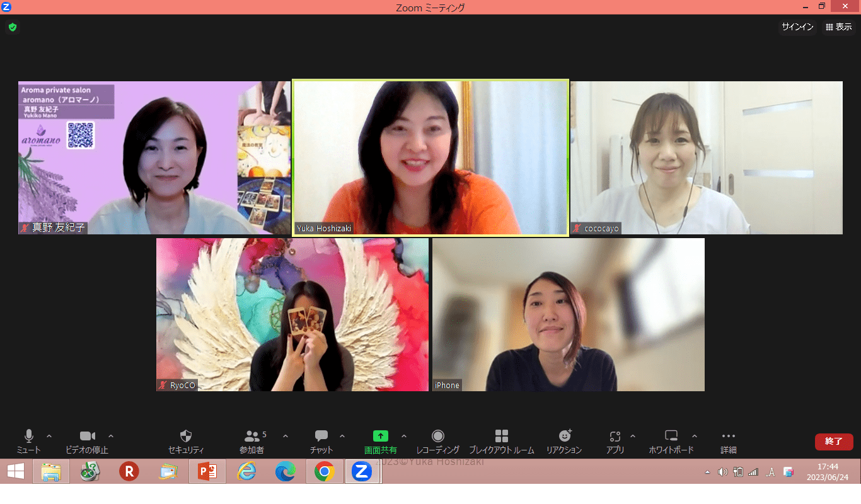Screen dimensions: 861x504
Task: Click the Security shield icon
Action: tap(186, 436)
